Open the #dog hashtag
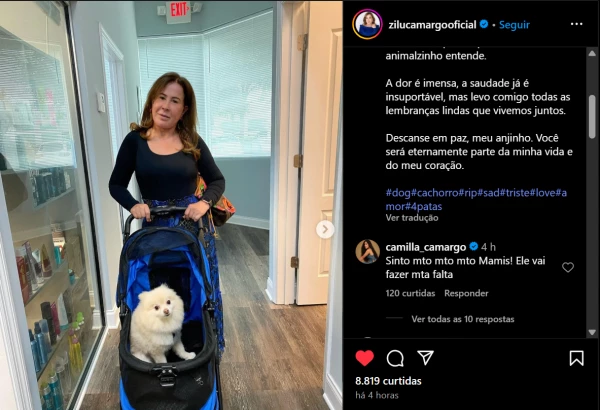This screenshot has height=410, width=600. [398, 193]
